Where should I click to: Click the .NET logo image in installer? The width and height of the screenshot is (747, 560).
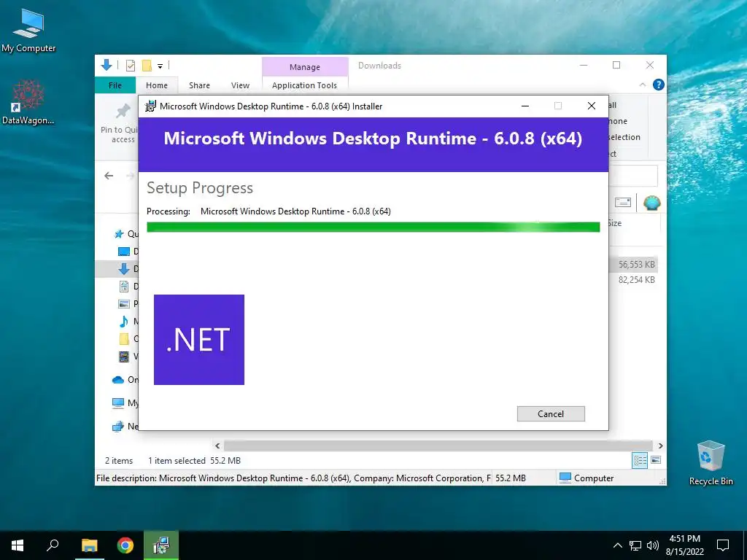point(199,340)
